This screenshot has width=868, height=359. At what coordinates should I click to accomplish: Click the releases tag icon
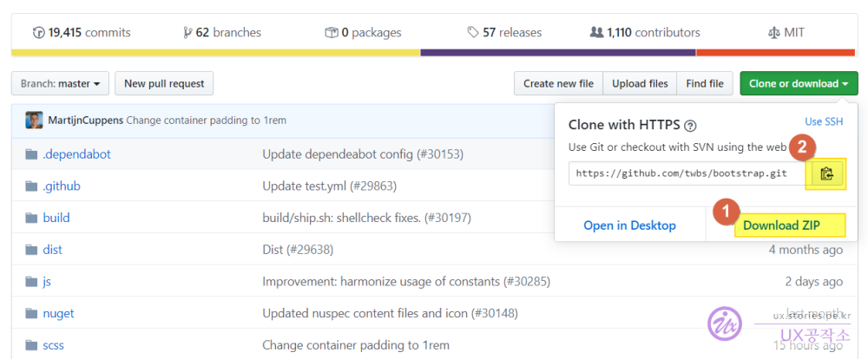click(x=473, y=33)
